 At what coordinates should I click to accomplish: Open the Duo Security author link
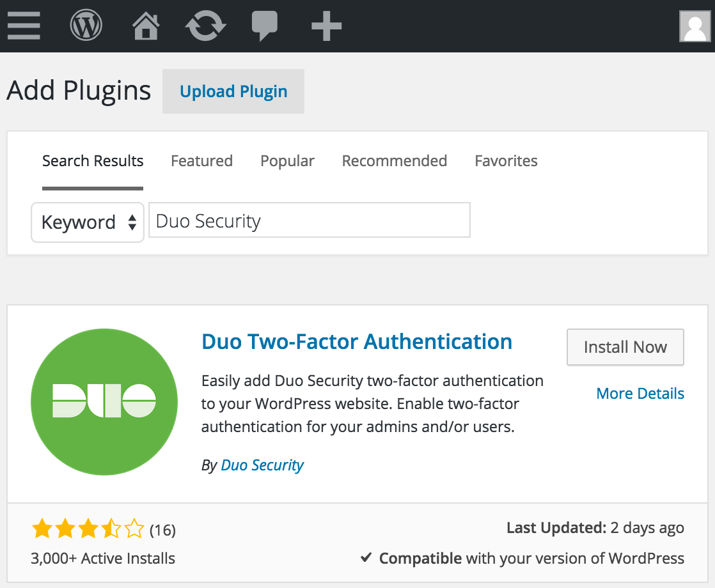click(x=262, y=465)
